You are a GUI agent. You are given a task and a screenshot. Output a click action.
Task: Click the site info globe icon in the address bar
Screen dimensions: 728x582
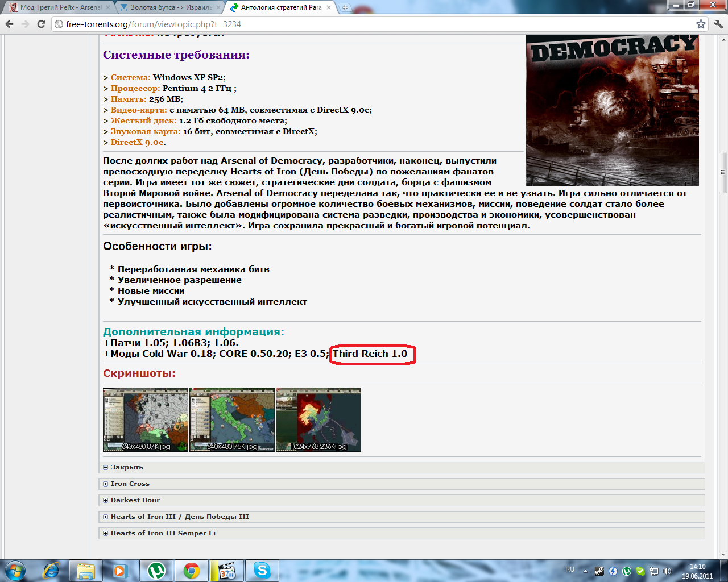click(x=59, y=24)
